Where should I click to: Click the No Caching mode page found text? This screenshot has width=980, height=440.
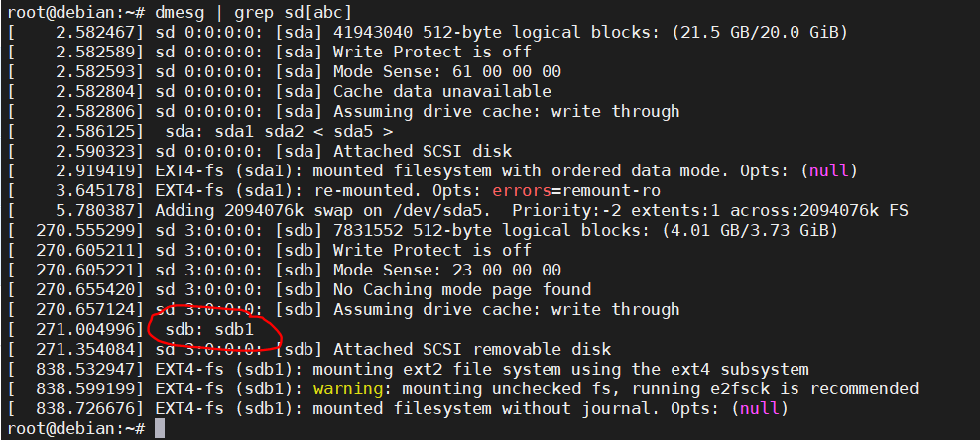tap(462, 289)
